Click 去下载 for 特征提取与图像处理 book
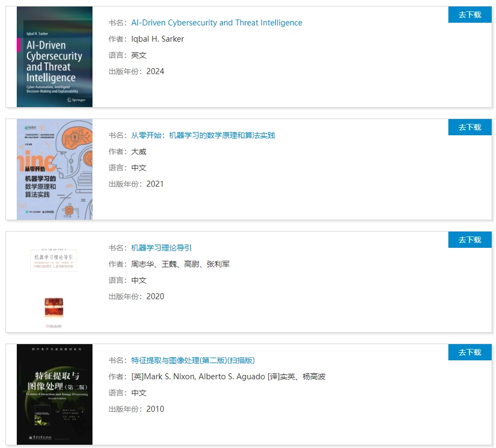This screenshot has width=496, height=448. pyautogui.click(x=469, y=352)
